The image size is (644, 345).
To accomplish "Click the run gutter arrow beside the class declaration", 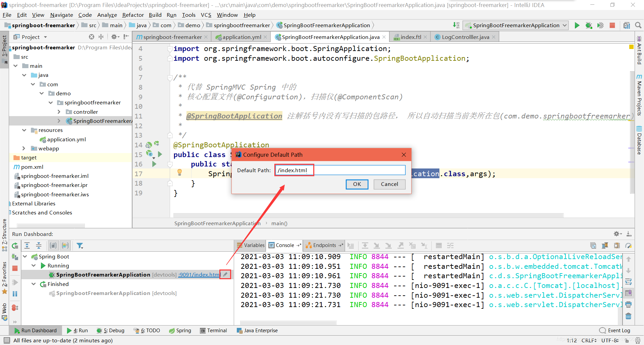I will (x=160, y=154).
